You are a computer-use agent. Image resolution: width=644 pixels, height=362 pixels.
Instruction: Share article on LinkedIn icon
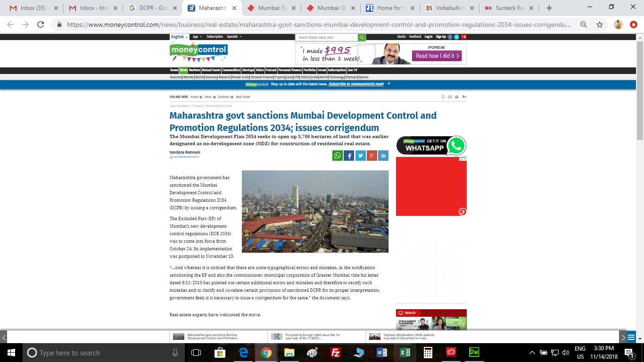(383, 156)
